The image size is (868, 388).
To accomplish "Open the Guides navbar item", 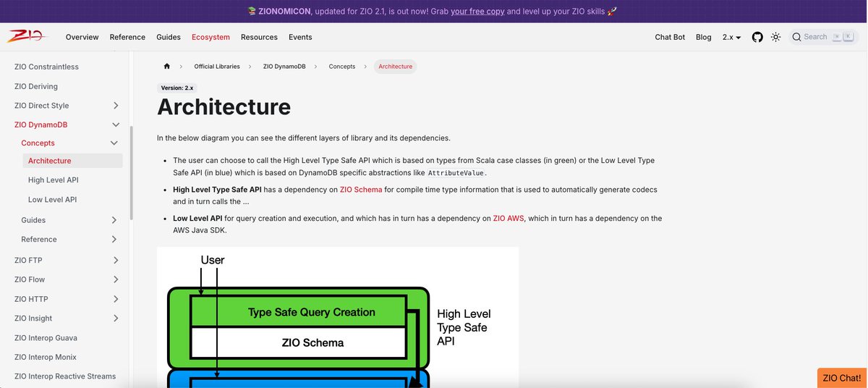I will point(169,37).
